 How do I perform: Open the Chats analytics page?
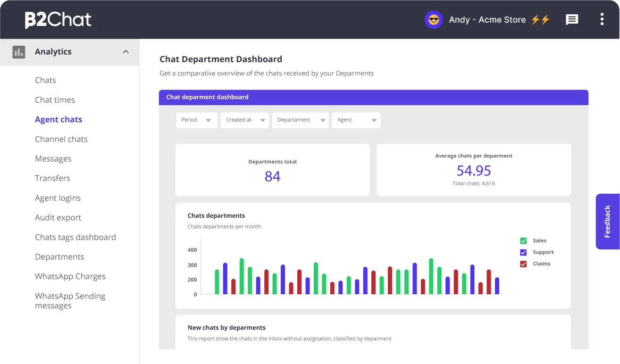[x=45, y=80]
